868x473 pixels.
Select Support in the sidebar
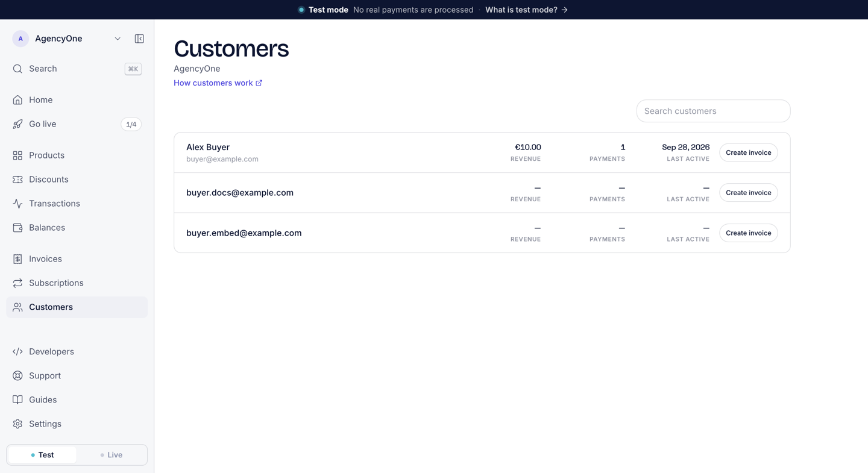(77, 376)
